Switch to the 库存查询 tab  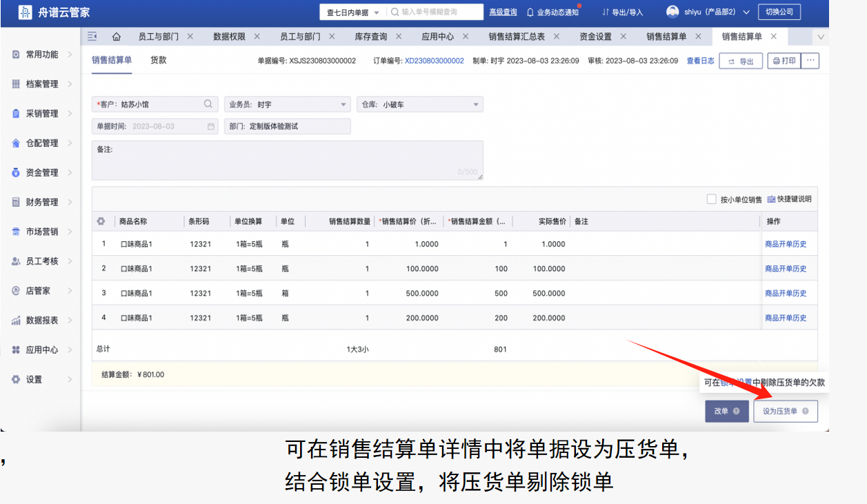pos(371,37)
